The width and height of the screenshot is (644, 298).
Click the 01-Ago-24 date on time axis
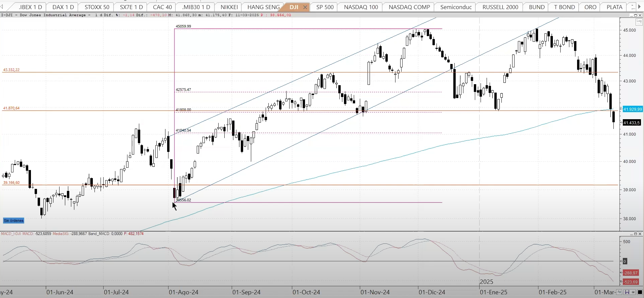(x=183, y=292)
